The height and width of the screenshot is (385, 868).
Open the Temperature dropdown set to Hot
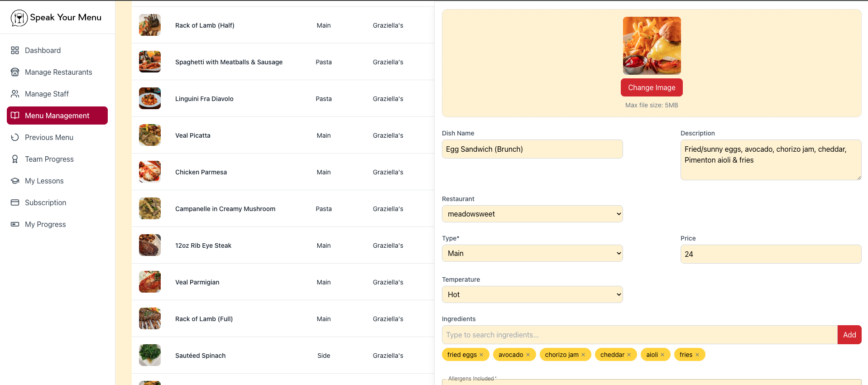(x=532, y=294)
